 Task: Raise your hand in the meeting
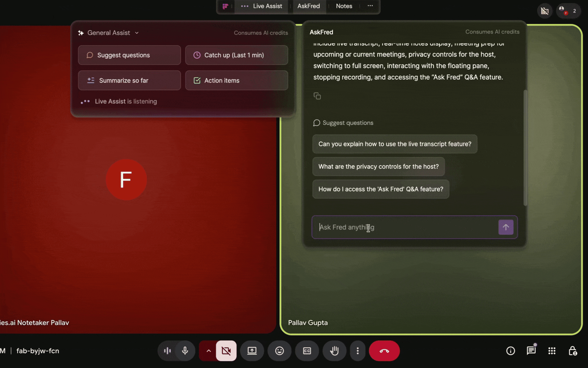334,351
